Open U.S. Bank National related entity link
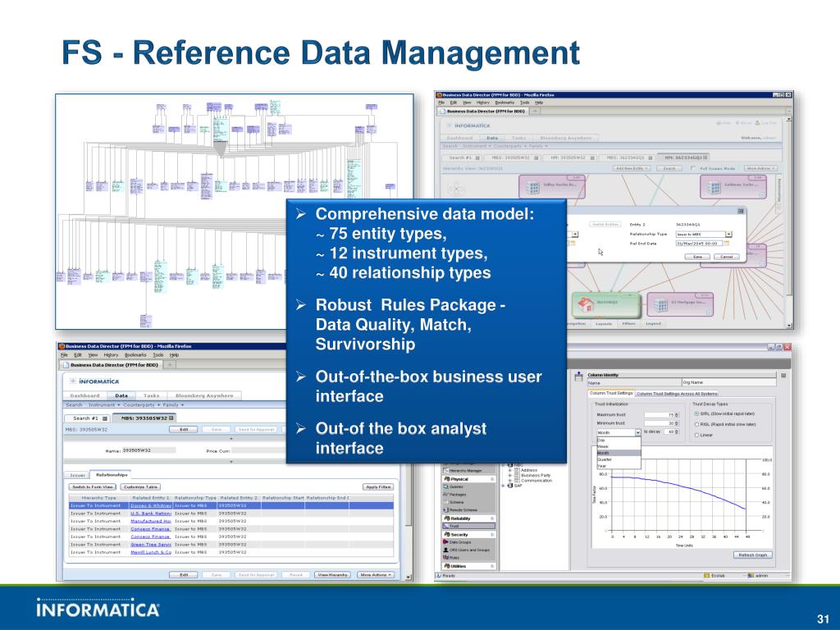The width and height of the screenshot is (840, 630). pyautogui.click(x=151, y=514)
